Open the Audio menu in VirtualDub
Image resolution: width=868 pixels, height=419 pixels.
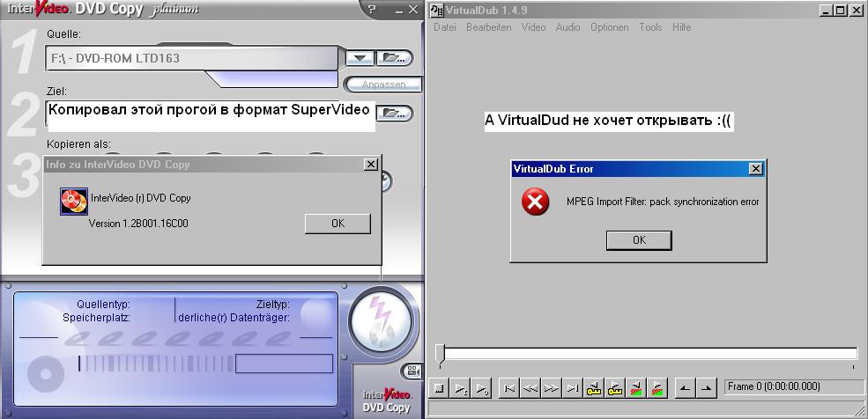pyautogui.click(x=568, y=27)
